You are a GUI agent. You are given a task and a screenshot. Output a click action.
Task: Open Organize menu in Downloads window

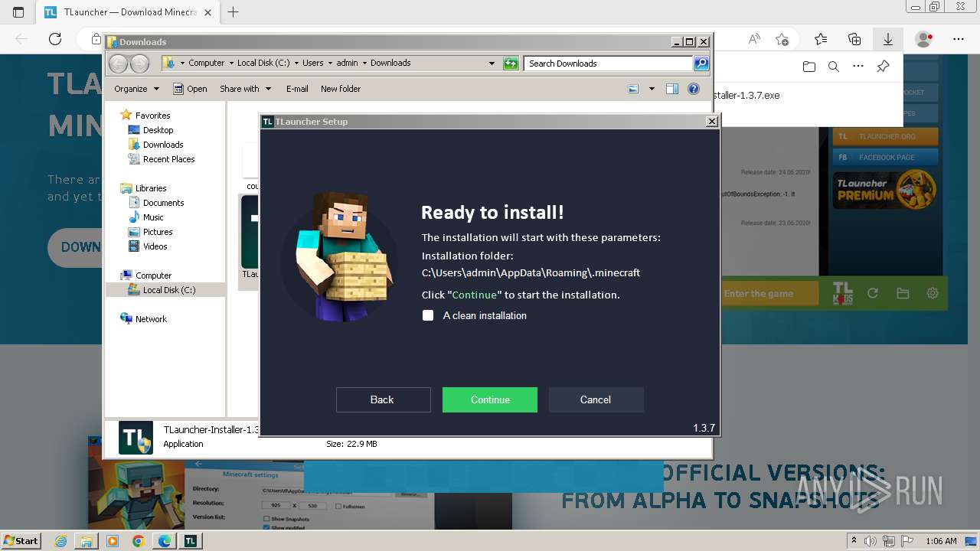pos(136,89)
